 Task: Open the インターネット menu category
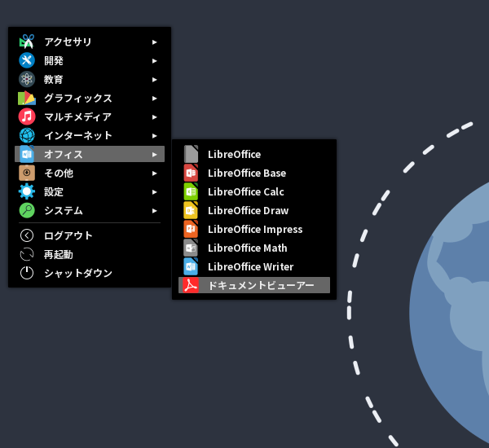click(x=90, y=135)
